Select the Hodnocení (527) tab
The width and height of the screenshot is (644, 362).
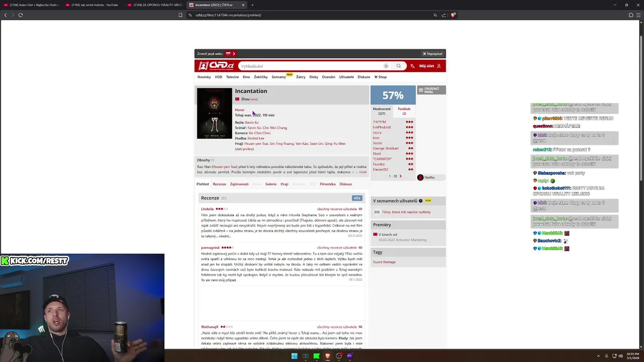point(381,111)
